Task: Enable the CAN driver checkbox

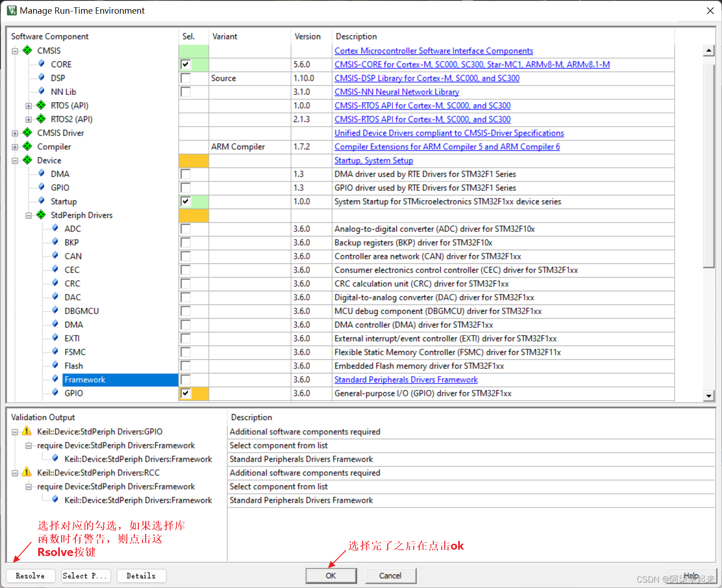Action: [185, 256]
